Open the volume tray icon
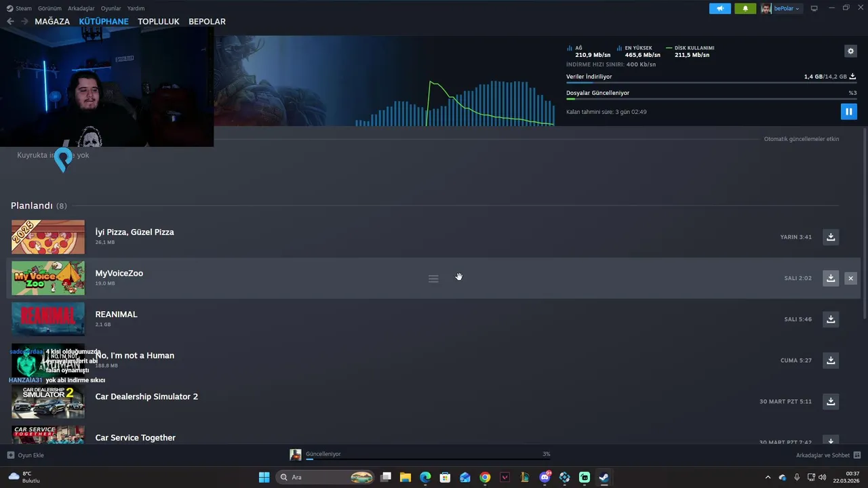The height and width of the screenshot is (488, 868). tap(822, 477)
